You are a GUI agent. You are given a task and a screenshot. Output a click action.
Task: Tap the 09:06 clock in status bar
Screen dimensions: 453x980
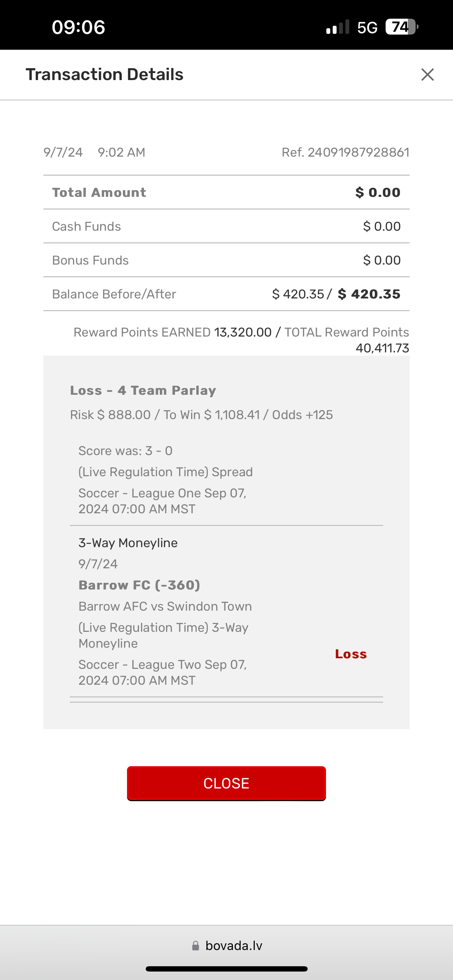[x=78, y=28]
